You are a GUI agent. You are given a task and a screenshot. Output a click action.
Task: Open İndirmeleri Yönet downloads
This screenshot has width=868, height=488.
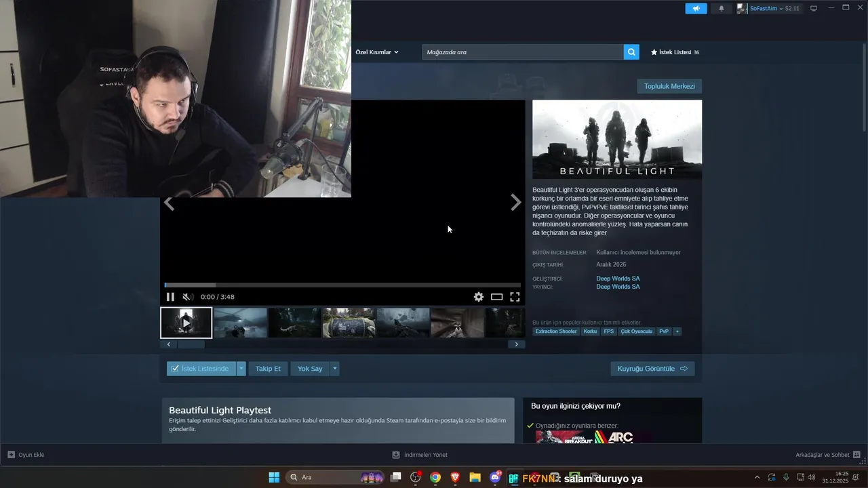tap(420, 455)
